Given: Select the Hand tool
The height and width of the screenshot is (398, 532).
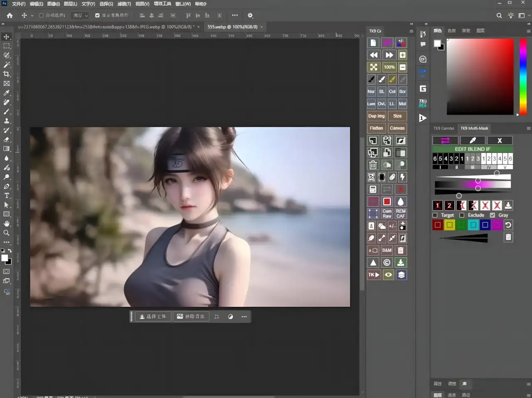Looking at the screenshot, I should tap(7, 224).
